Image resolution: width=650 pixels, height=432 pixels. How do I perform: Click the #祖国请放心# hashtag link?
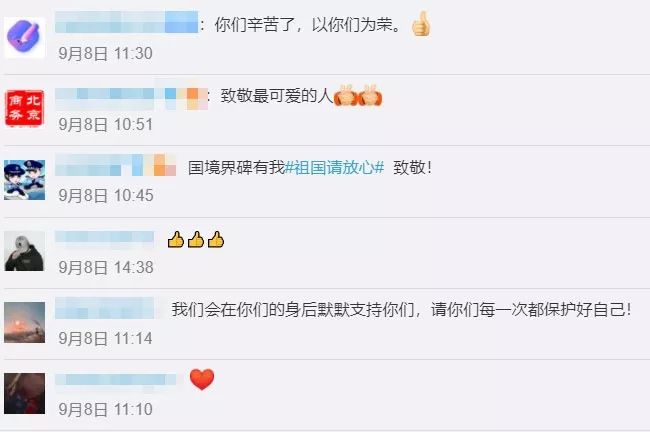click(334, 167)
